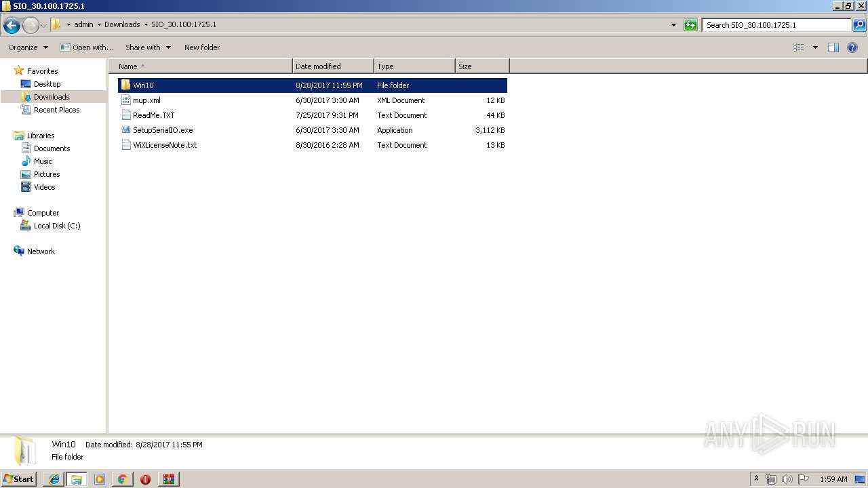
Task: Sort by Date modified column
Action: pos(333,66)
